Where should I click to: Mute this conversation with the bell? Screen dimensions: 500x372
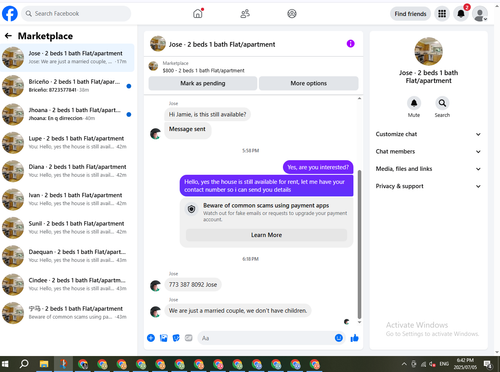coord(414,103)
